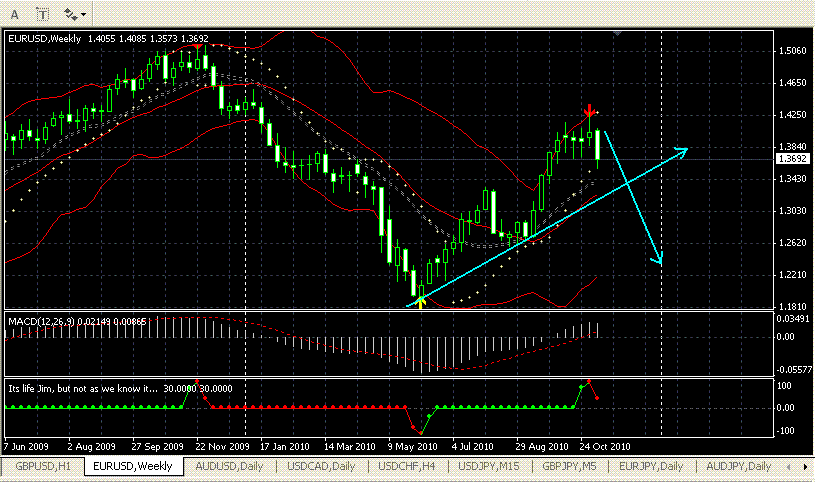Click the 24 Oct 2010 date label
This screenshot has height=482, width=815.
(604, 447)
